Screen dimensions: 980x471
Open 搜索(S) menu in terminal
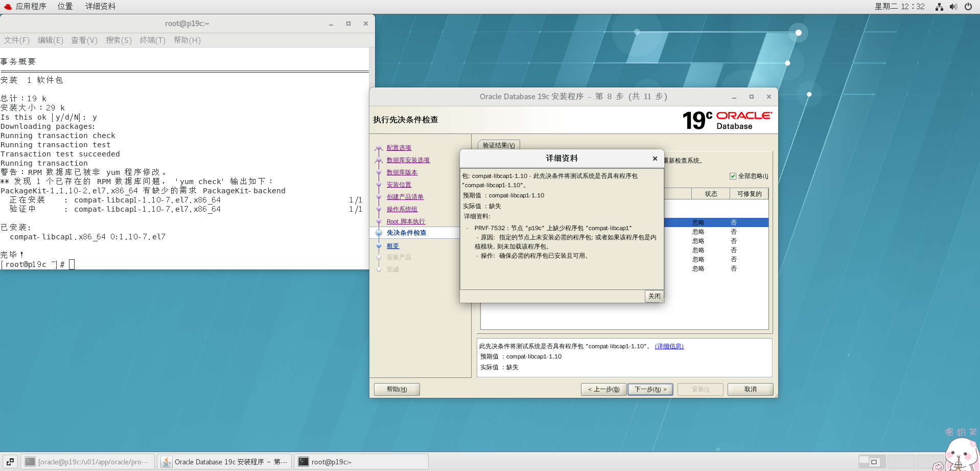pyautogui.click(x=119, y=40)
